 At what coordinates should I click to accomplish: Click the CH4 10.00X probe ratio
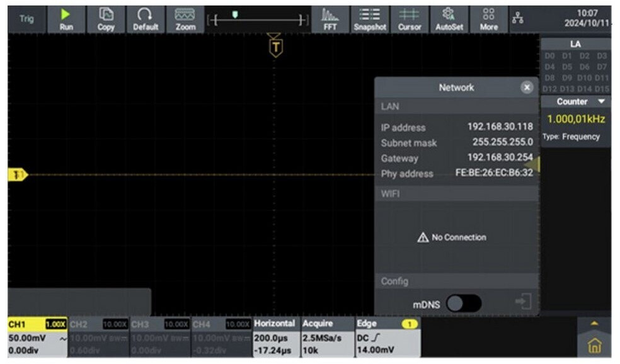pos(238,324)
